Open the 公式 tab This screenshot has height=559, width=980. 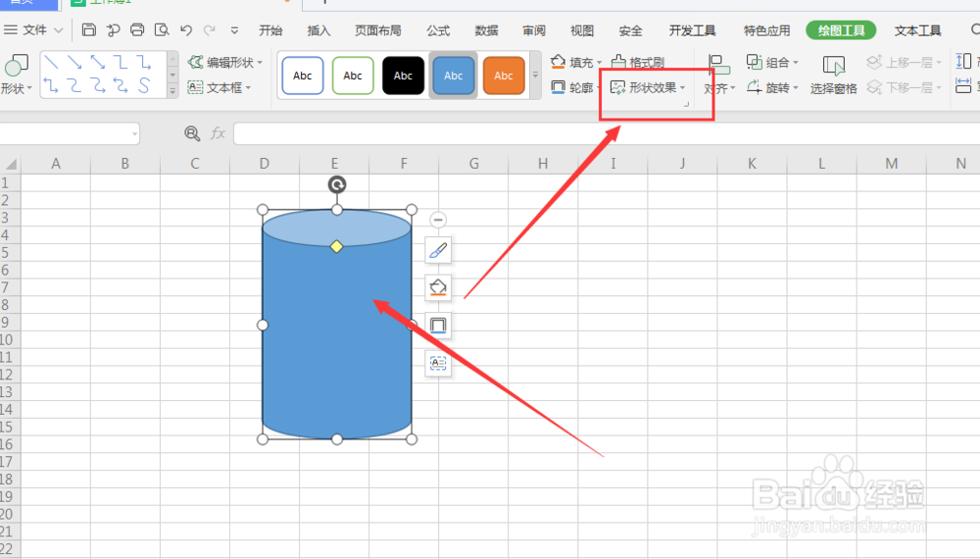click(x=438, y=30)
